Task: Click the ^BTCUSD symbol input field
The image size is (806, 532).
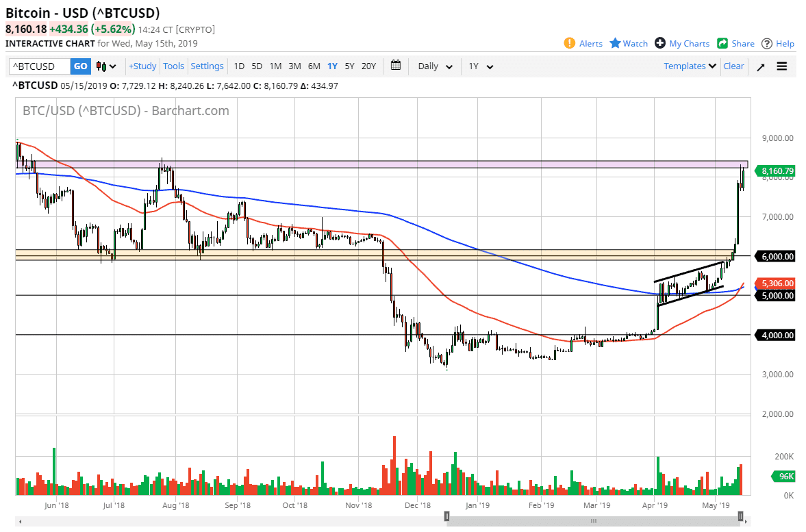Action: pos(40,66)
